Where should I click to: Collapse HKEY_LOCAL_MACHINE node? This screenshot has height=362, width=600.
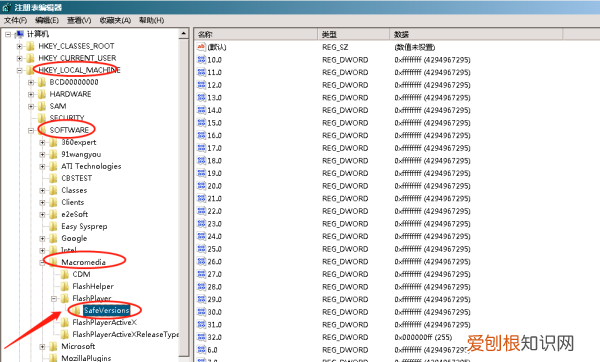click(19, 70)
